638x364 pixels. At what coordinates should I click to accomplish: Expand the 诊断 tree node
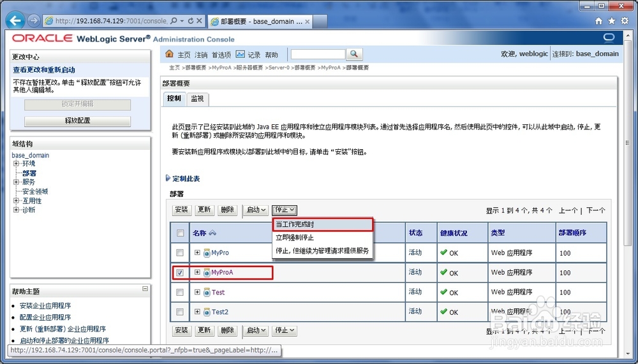pos(17,210)
